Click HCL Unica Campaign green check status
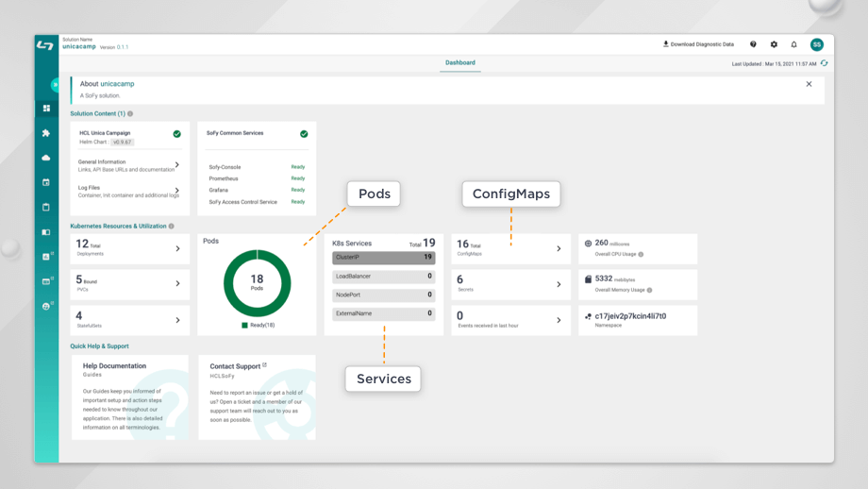 click(176, 134)
